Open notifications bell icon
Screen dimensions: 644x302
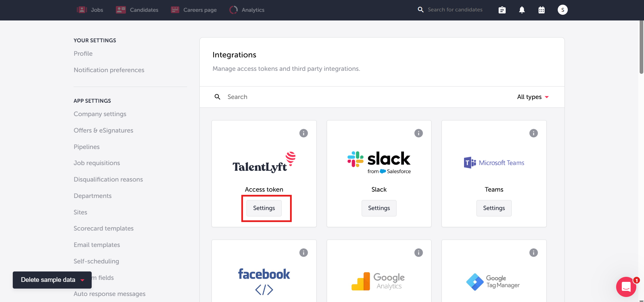(522, 10)
